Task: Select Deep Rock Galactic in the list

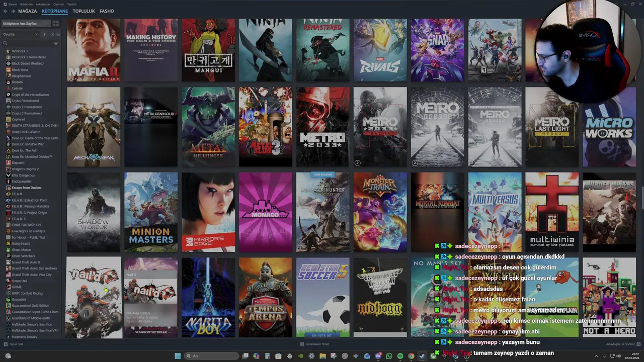Action: coord(26,132)
